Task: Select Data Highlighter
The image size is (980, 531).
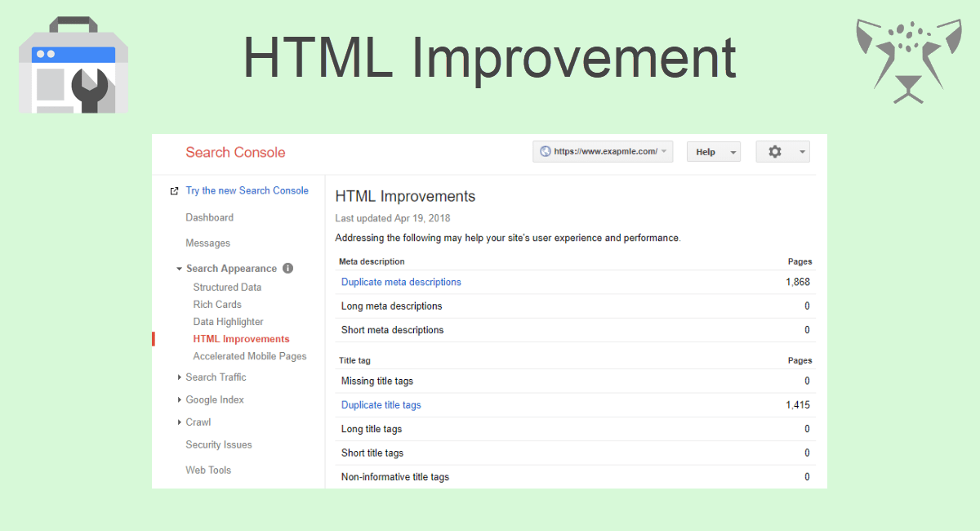Action: point(228,322)
